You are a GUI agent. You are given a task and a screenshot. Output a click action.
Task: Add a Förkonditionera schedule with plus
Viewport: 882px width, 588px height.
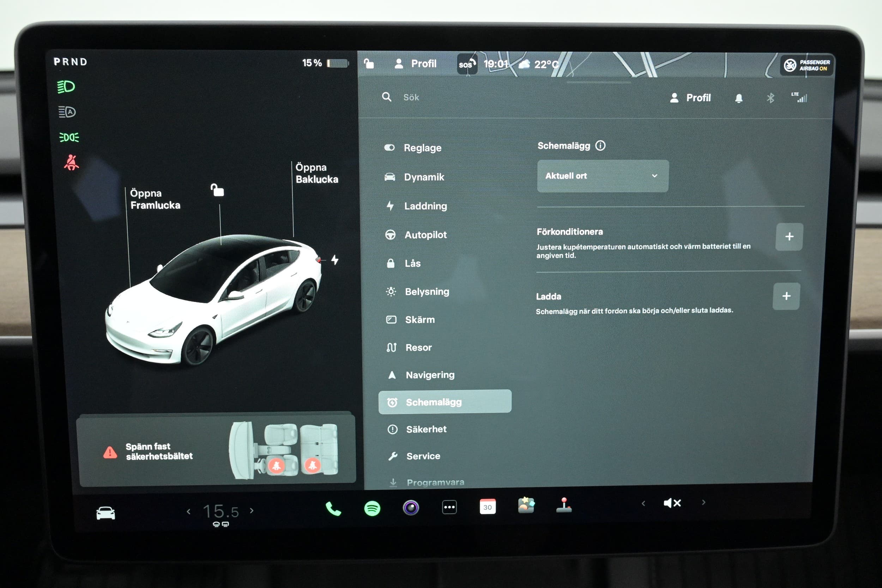[x=789, y=237]
